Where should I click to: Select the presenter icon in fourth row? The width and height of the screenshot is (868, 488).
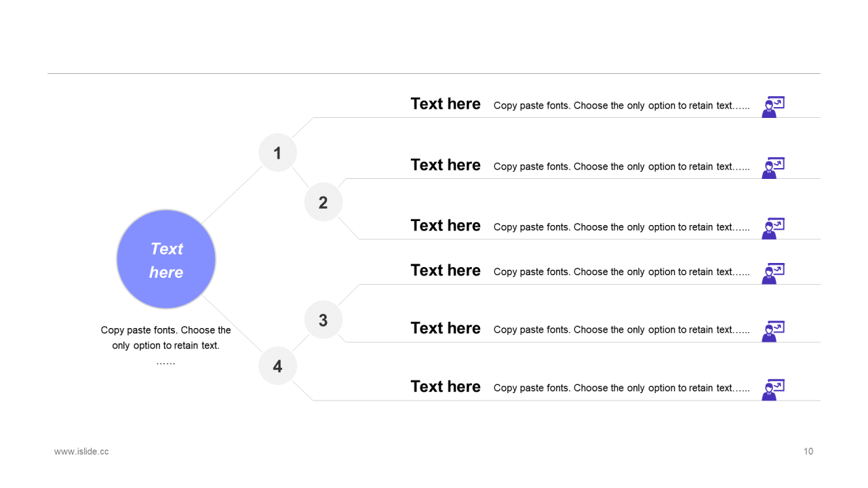[773, 273]
